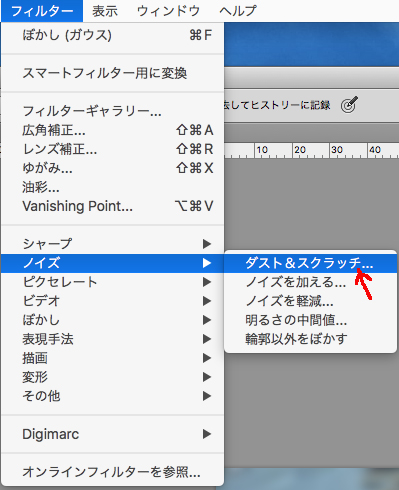The height and width of the screenshot is (490, 399).
Task: Select 輪郭以外をぼかす option
Action: click(x=310, y=339)
